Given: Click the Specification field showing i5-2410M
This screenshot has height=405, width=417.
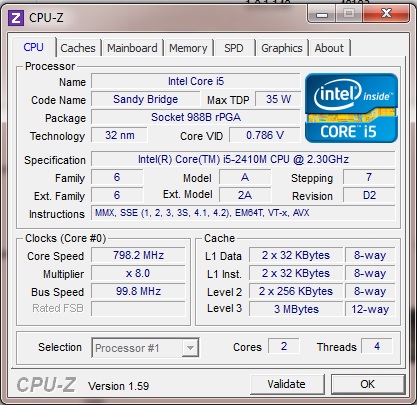Looking at the screenshot, I should coord(243,159).
